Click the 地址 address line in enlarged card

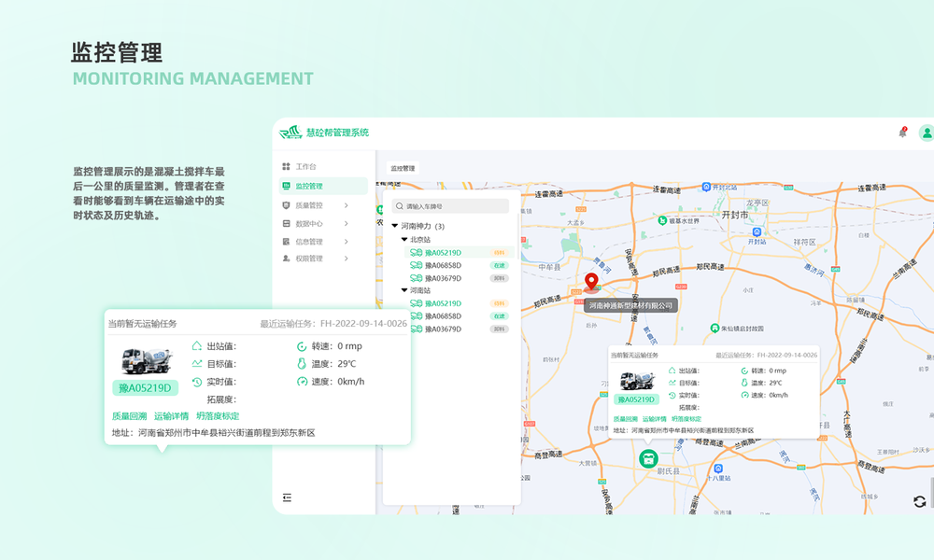[x=213, y=433]
